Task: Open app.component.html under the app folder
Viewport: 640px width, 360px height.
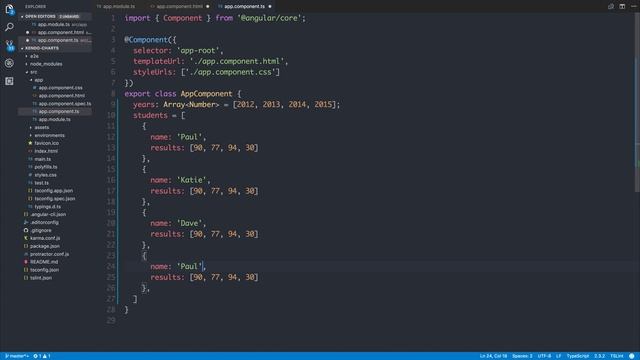Action: pyautogui.click(x=62, y=96)
